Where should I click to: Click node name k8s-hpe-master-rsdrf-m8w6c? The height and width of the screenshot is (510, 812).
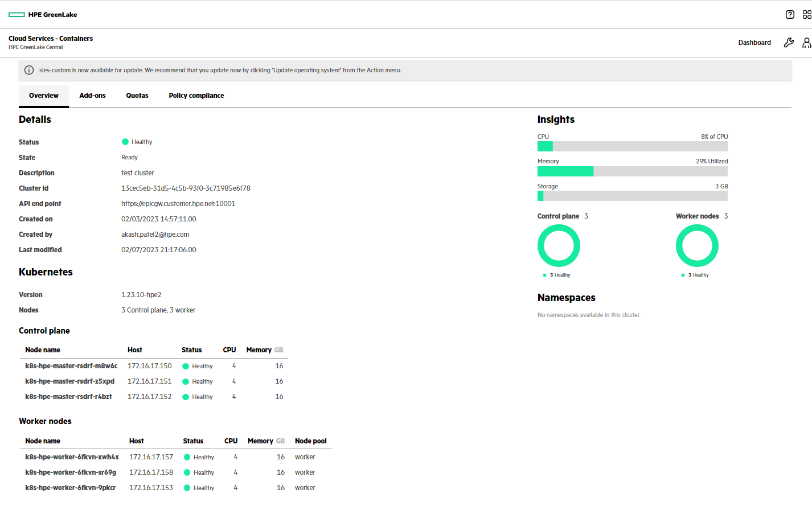pyautogui.click(x=71, y=366)
